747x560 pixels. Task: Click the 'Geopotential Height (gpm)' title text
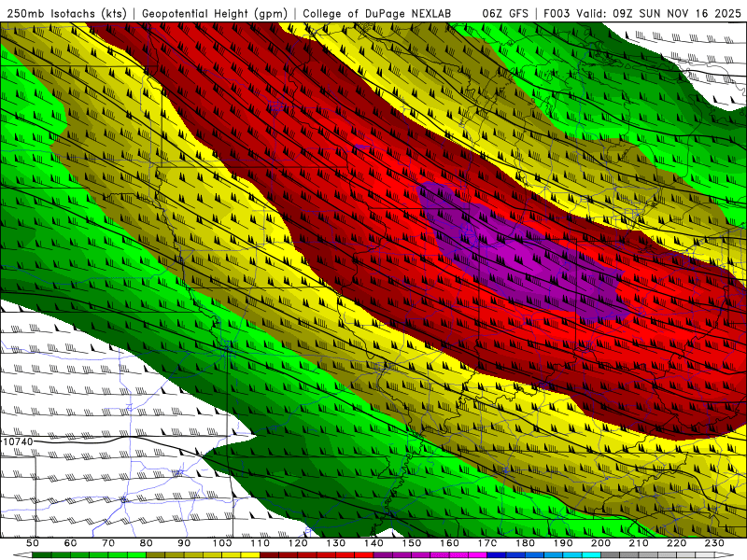[215, 13]
